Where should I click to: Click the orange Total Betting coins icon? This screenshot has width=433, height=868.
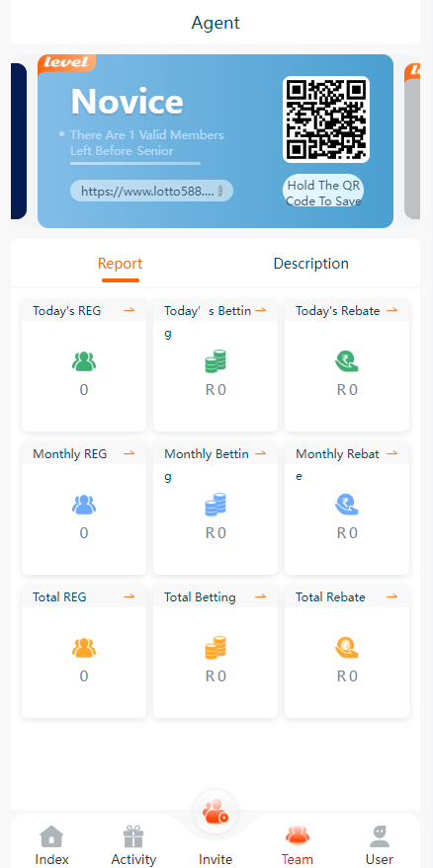coord(216,647)
